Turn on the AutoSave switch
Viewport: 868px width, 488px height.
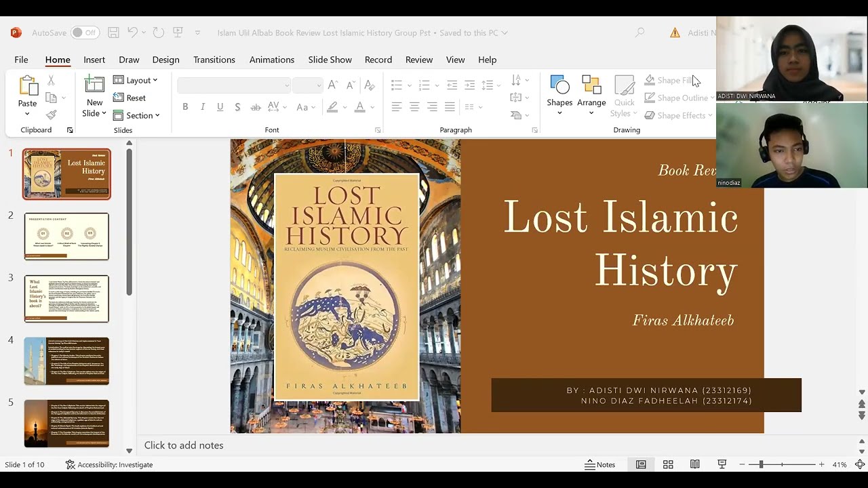click(85, 33)
